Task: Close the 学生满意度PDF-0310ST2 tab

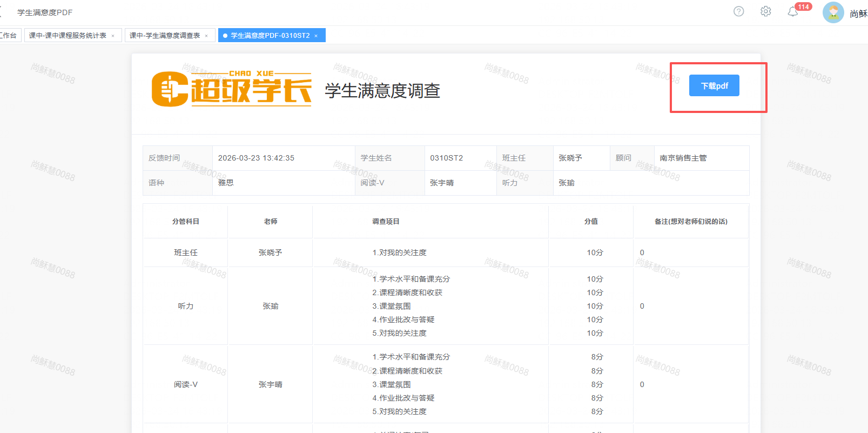Action: 316,36
